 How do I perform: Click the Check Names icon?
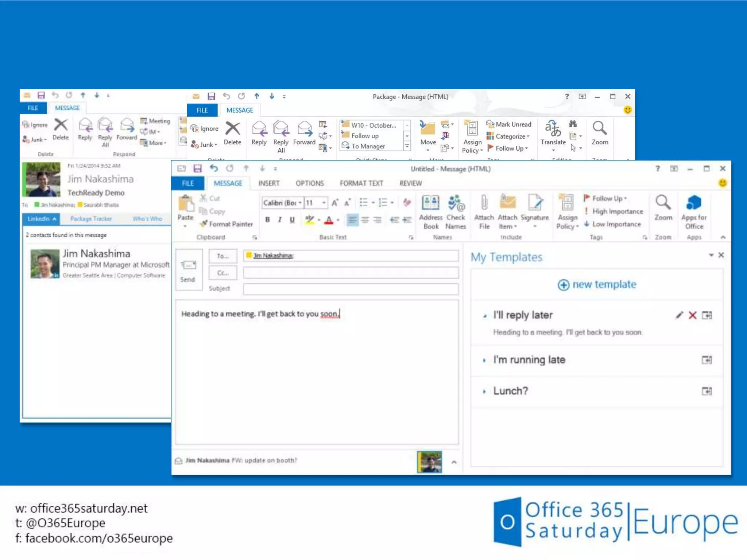[456, 203]
